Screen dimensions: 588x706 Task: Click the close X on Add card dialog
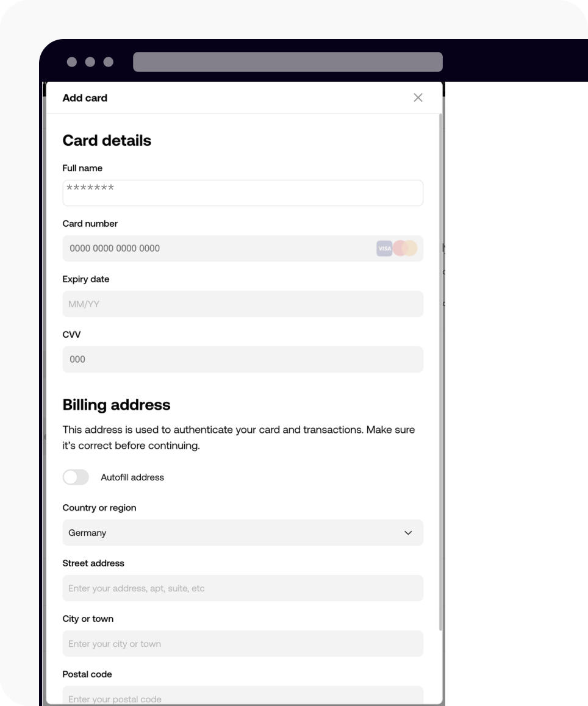[418, 97]
